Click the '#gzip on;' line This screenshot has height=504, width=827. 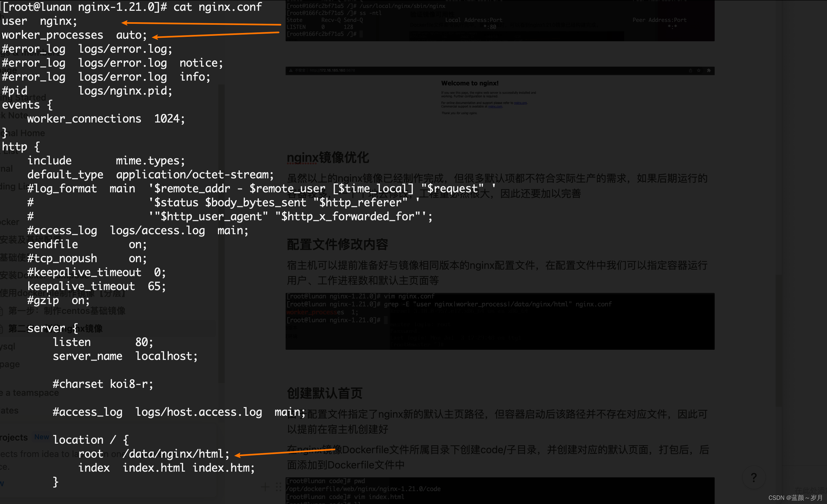(x=59, y=300)
